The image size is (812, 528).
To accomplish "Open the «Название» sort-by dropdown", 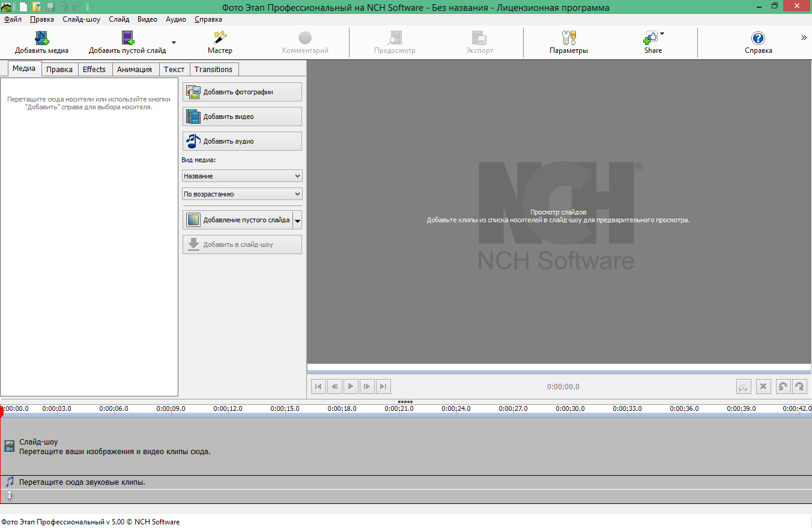I will (242, 175).
